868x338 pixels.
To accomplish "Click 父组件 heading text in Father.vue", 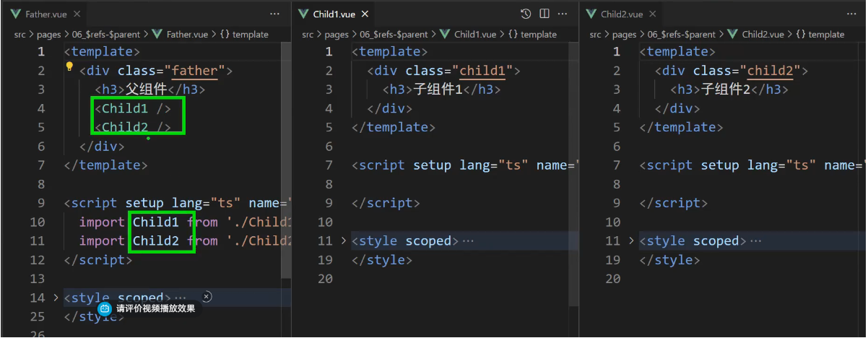I will 147,90.
